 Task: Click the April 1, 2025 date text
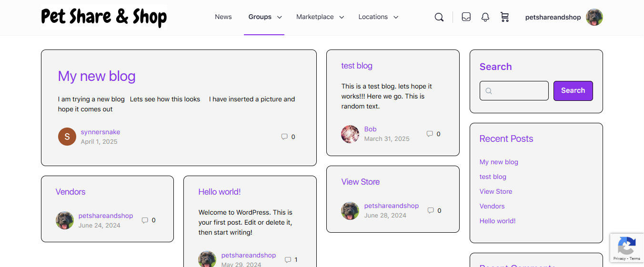pos(99,141)
